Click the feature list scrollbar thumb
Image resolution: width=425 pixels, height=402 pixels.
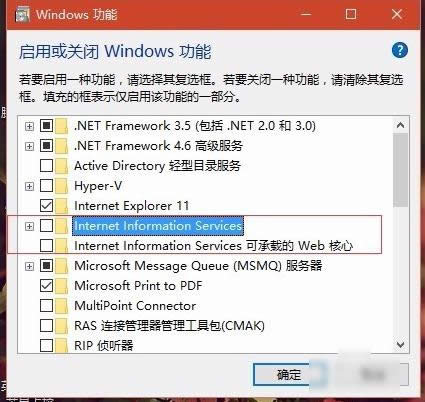[x=400, y=170]
